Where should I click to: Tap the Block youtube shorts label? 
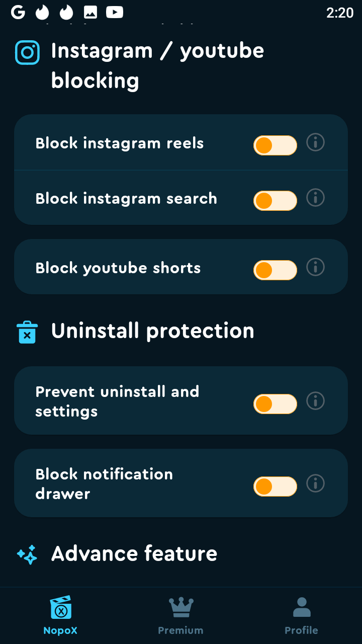[x=118, y=268]
